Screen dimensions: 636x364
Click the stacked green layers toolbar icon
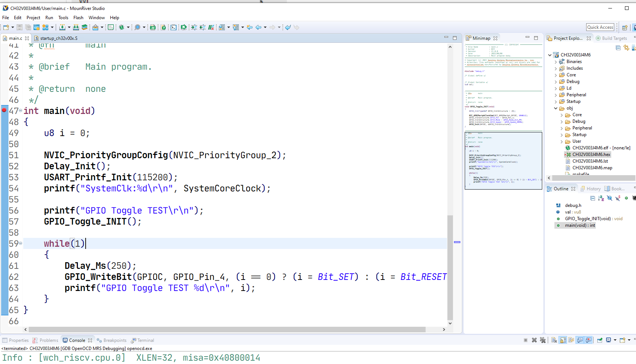click(x=85, y=27)
